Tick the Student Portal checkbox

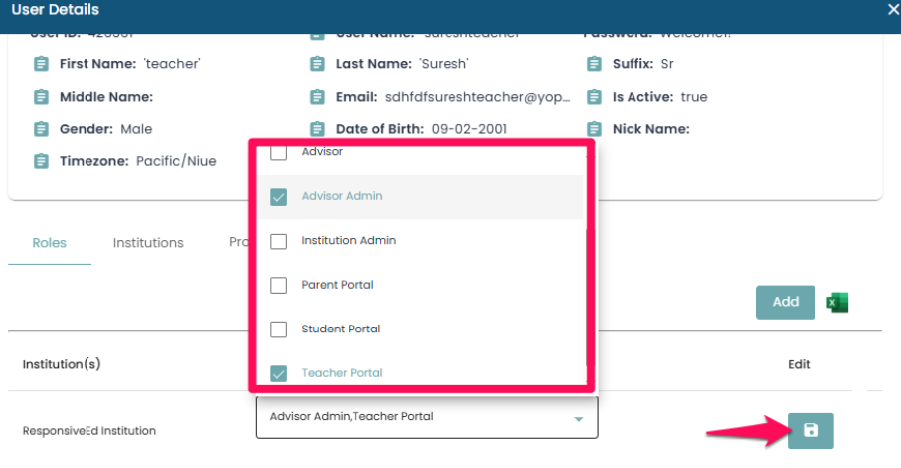tap(279, 329)
